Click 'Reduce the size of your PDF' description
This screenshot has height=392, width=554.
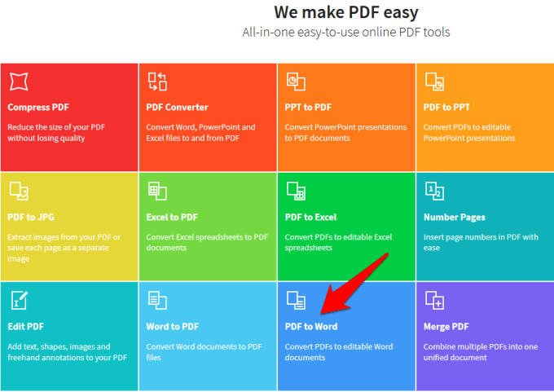tap(56, 127)
